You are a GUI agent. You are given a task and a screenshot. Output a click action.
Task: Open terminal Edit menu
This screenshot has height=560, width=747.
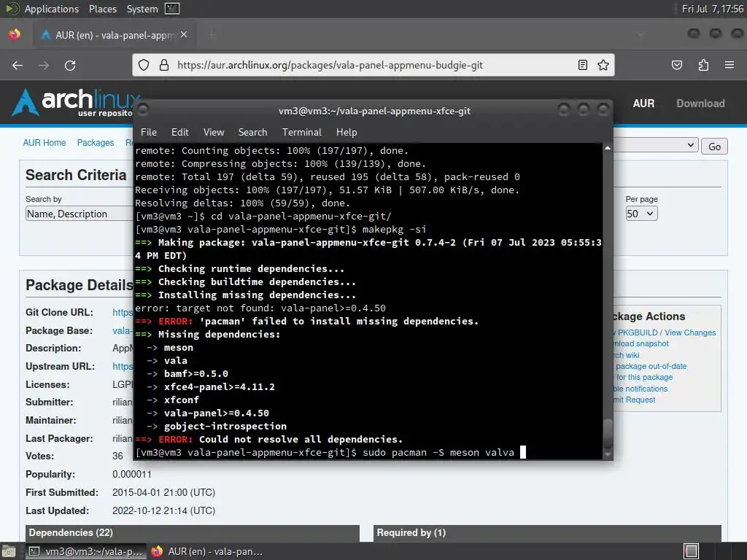coord(179,133)
